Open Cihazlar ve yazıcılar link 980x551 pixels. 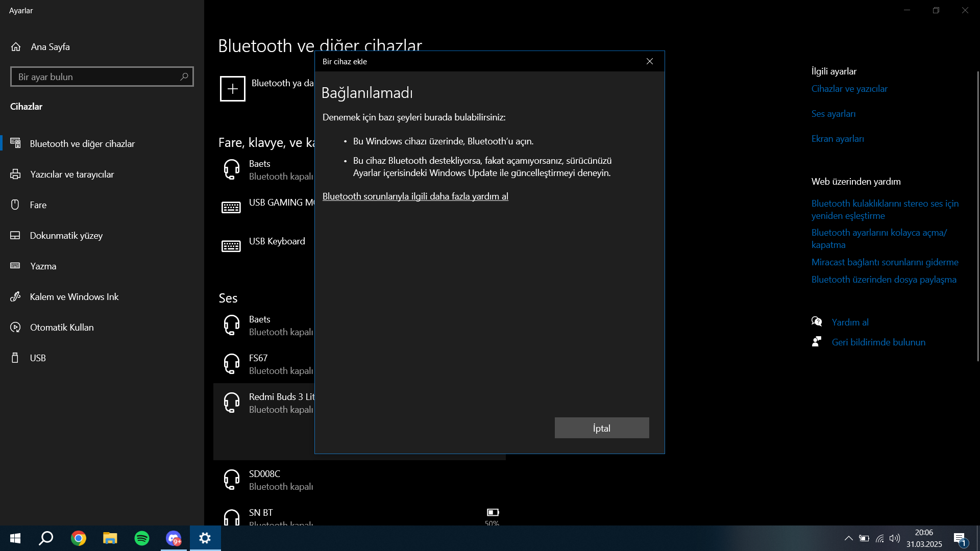point(849,89)
